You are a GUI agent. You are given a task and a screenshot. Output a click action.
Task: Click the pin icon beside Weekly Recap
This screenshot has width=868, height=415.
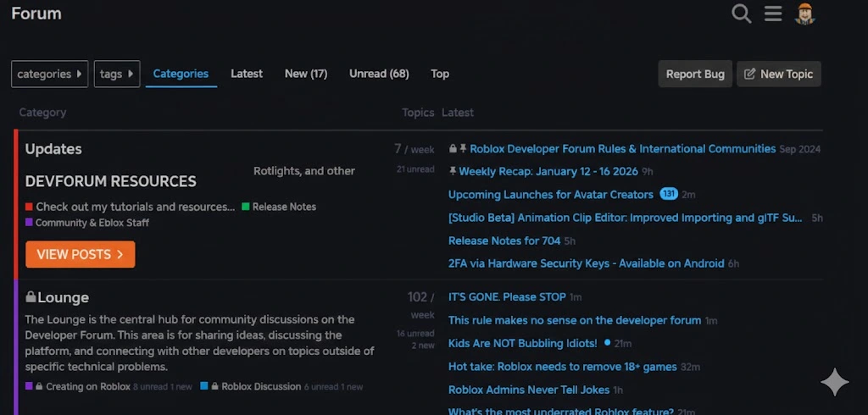coord(453,172)
